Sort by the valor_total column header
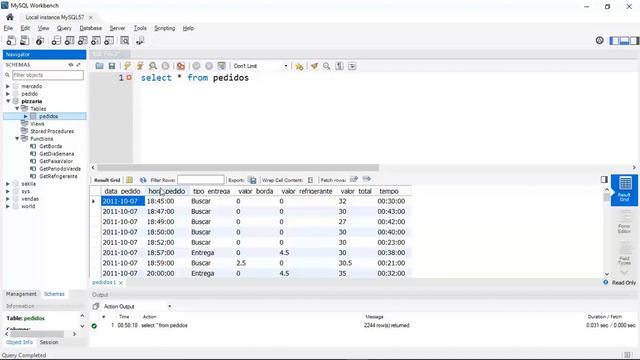The height and width of the screenshot is (360, 640). (356, 191)
